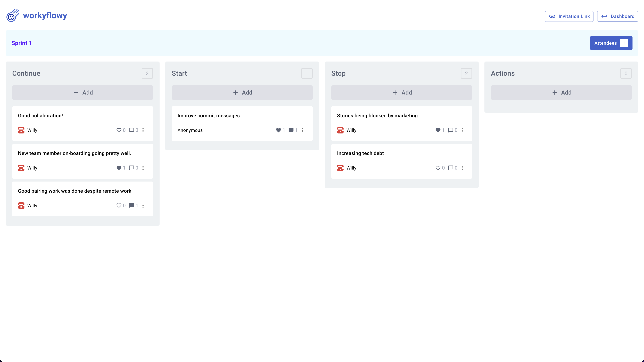Open three-dot menu on 'Improve commit messages'
Image resolution: width=644 pixels, height=362 pixels.
302,130
